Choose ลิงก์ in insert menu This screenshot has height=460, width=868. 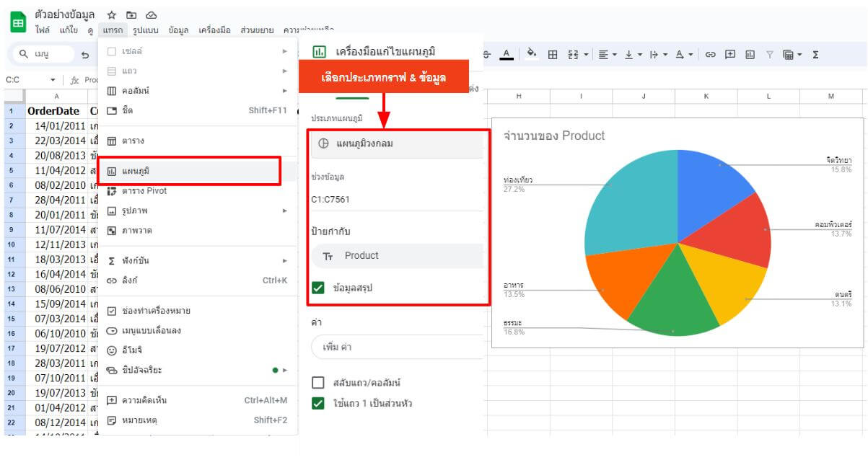pyautogui.click(x=197, y=280)
